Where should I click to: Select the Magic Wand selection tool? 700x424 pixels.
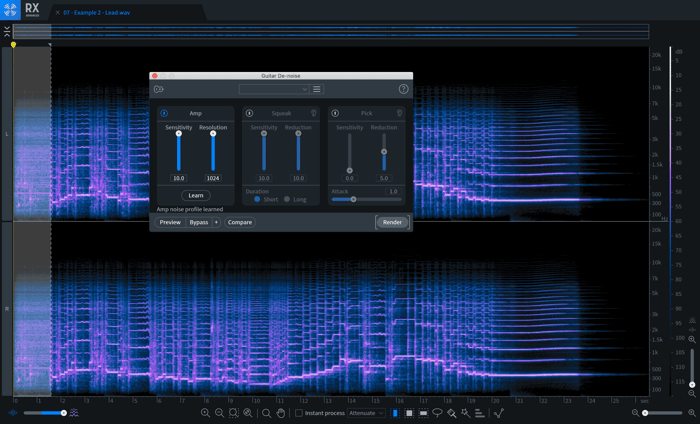(x=466, y=413)
